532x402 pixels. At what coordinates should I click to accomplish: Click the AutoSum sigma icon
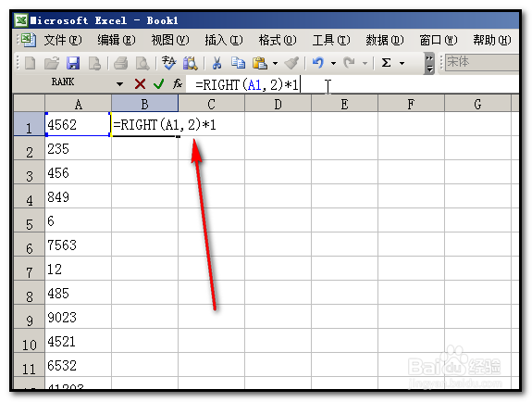tap(386, 63)
